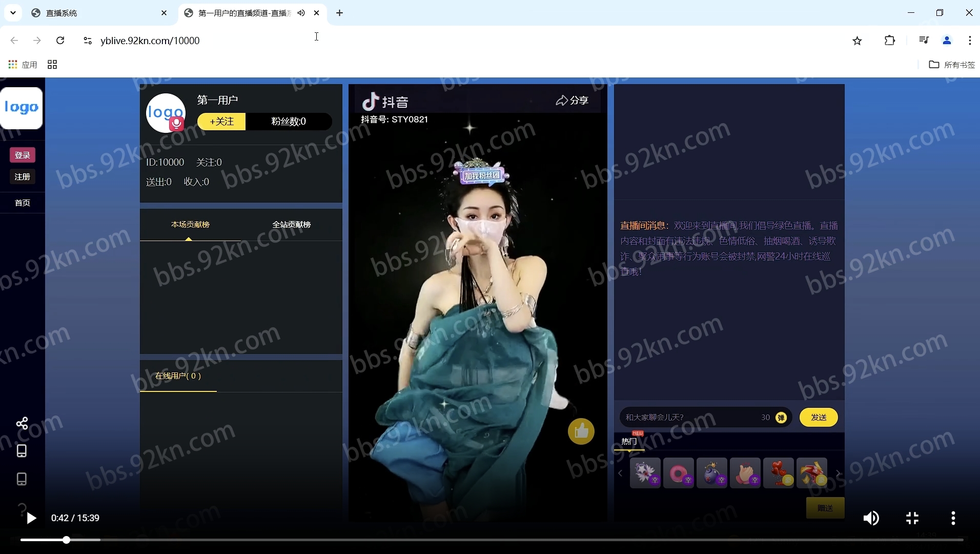Image resolution: width=980 pixels, height=554 pixels.
Task: Show previous gifts with left chevron
Action: click(620, 473)
